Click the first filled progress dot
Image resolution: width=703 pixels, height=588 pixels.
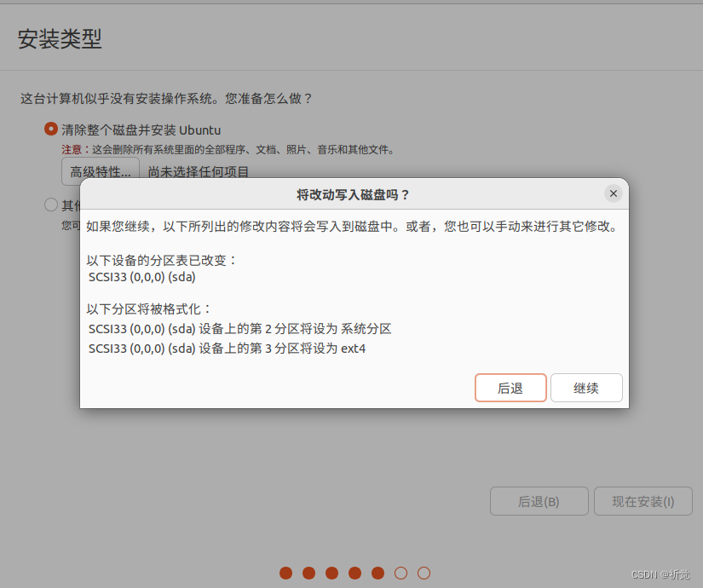(285, 574)
